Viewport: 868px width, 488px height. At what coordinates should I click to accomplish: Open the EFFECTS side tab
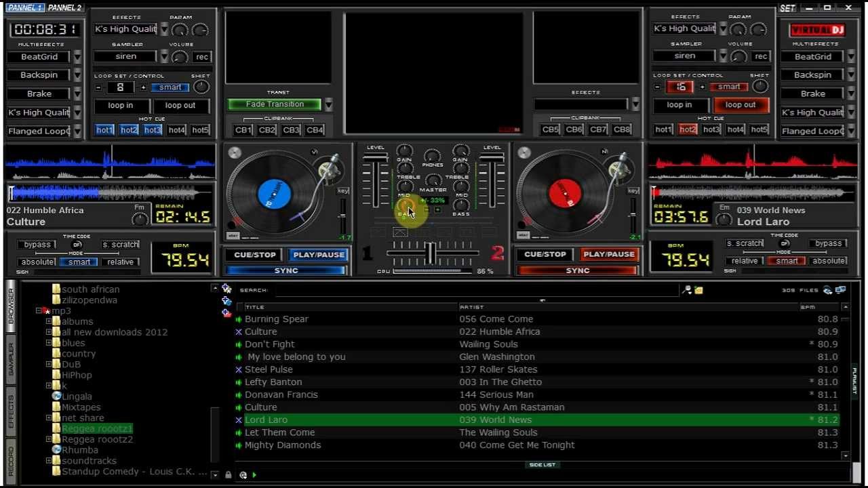[11, 411]
